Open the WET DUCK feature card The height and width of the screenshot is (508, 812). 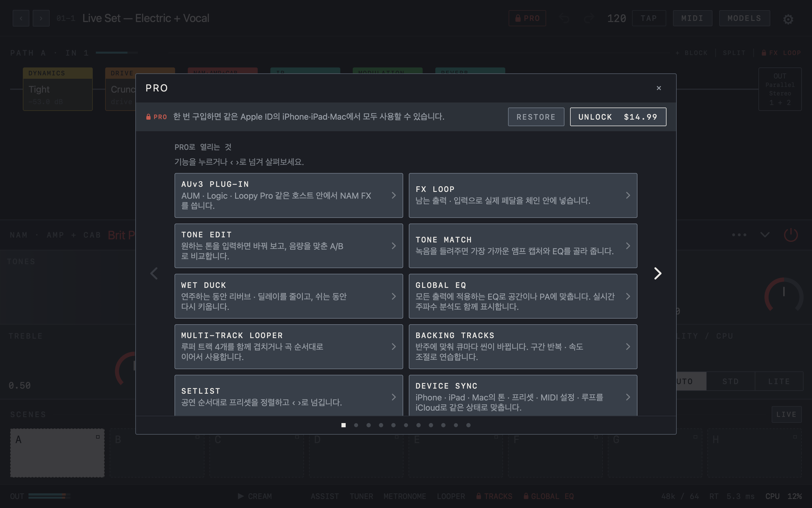coord(288,296)
